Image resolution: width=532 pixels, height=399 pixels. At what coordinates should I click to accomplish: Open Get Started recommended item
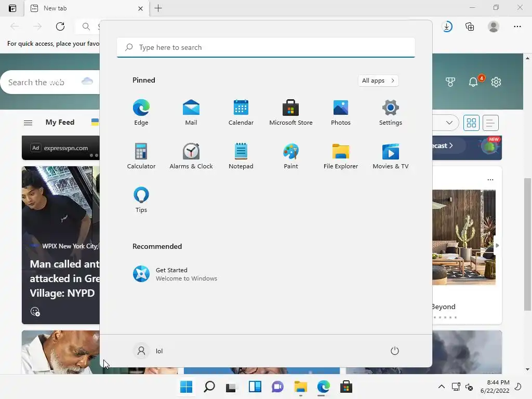point(175,274)
